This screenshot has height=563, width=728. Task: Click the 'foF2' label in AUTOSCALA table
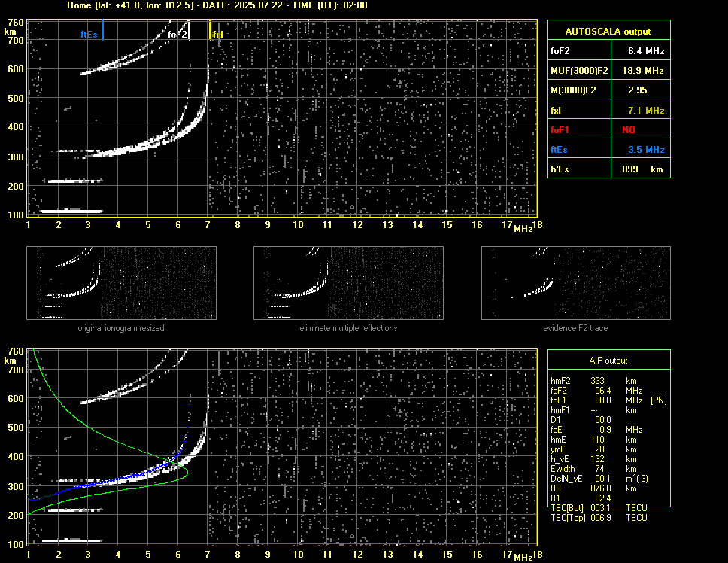[x=560, y=51]
